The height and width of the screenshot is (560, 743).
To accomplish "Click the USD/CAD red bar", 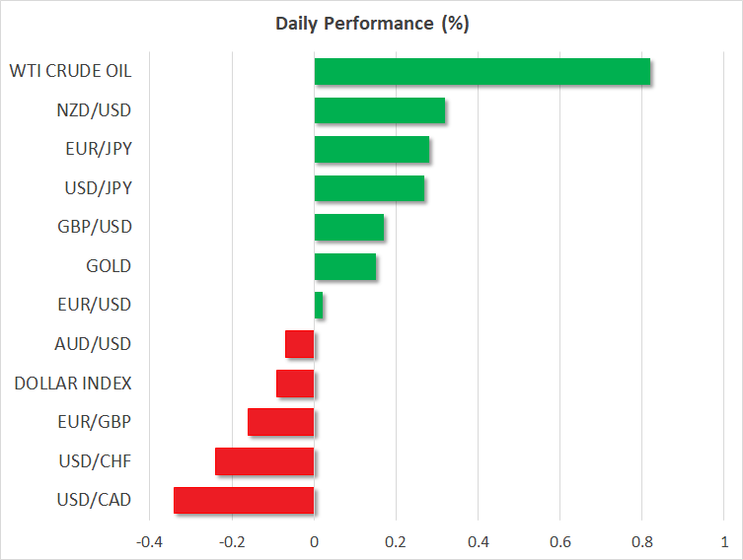I will (244, 500).
